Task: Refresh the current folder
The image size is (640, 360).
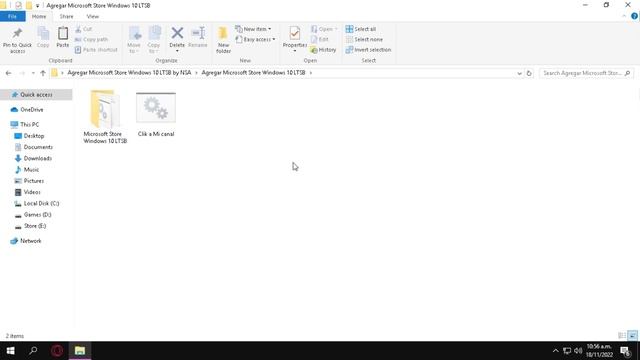Action: pos(529,73)
